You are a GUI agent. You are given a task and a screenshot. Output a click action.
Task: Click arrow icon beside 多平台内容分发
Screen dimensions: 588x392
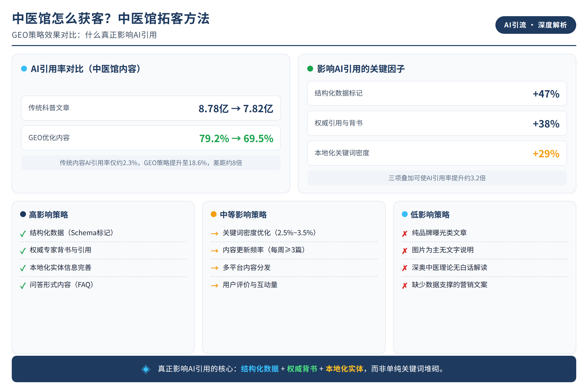click(215, 268)
